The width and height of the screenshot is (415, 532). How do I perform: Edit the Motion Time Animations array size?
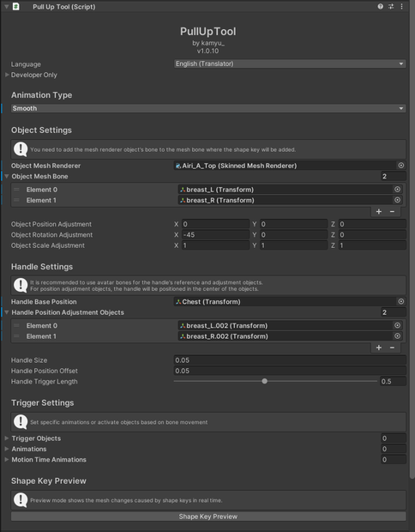[x=394, y=459]
